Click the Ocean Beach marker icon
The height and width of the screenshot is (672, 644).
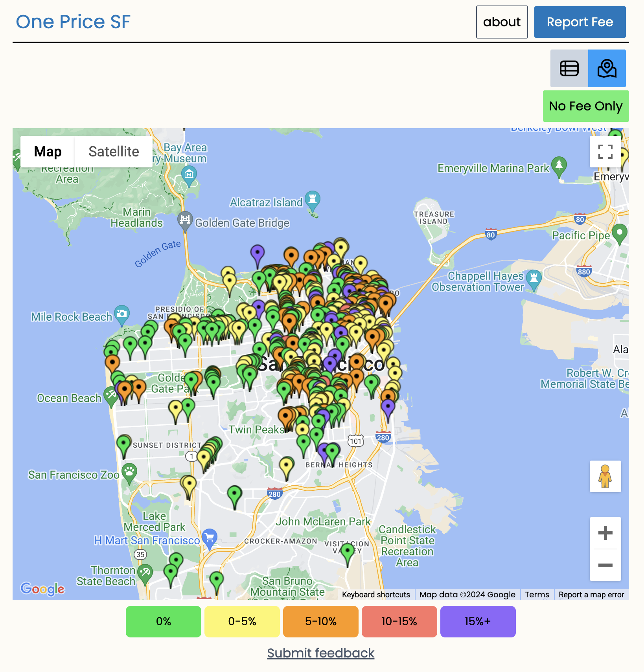pos(111,395)
